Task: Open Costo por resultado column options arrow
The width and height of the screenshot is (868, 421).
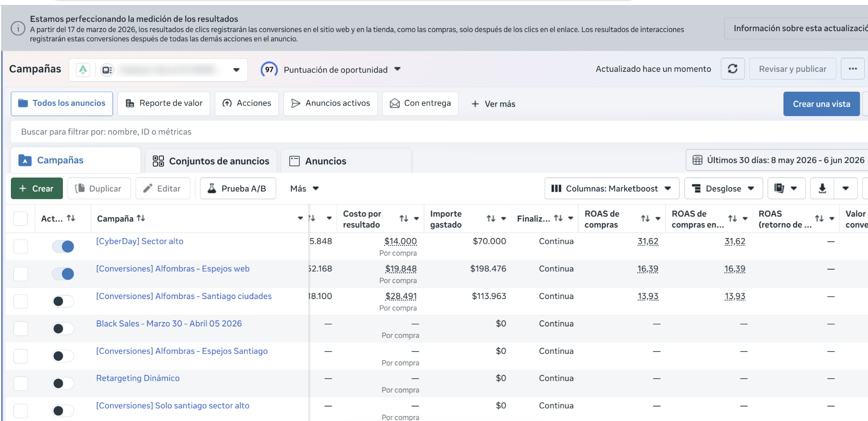Action: click(416, 219)
